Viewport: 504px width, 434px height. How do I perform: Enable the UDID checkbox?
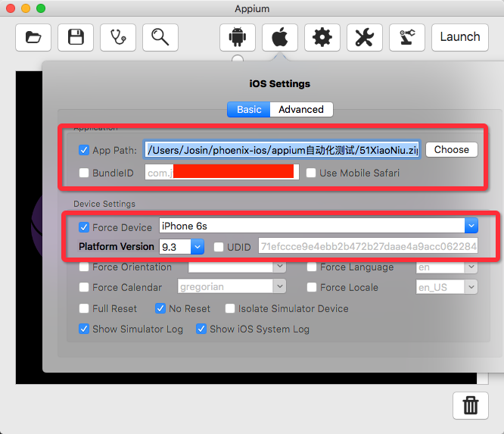point(219,247)
